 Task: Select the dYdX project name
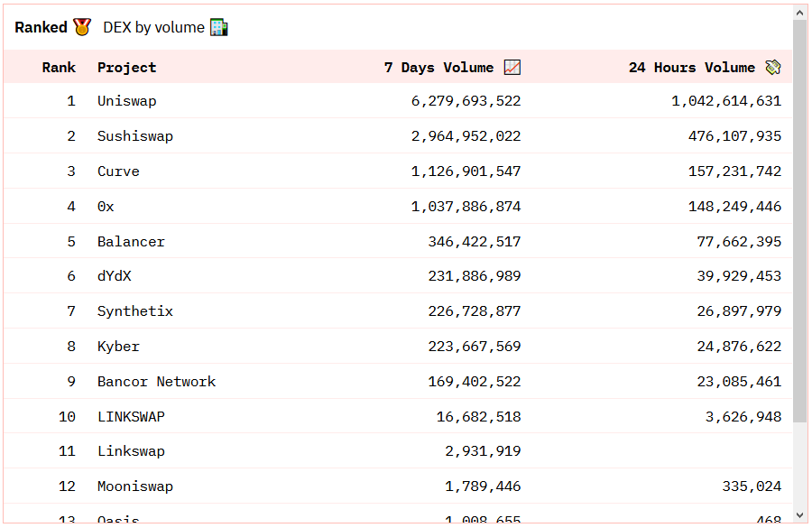pyautogui.click(x=115, y=276)
